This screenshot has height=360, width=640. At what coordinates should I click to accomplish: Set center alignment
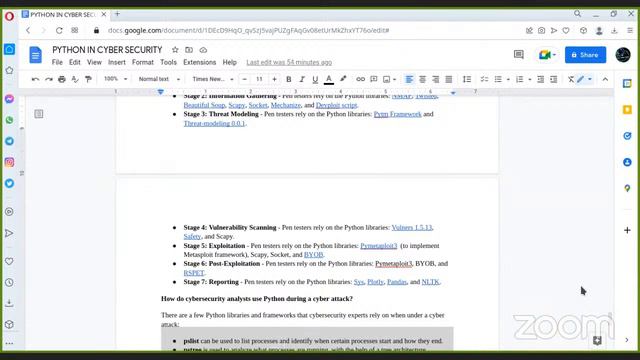pos(422,79)
